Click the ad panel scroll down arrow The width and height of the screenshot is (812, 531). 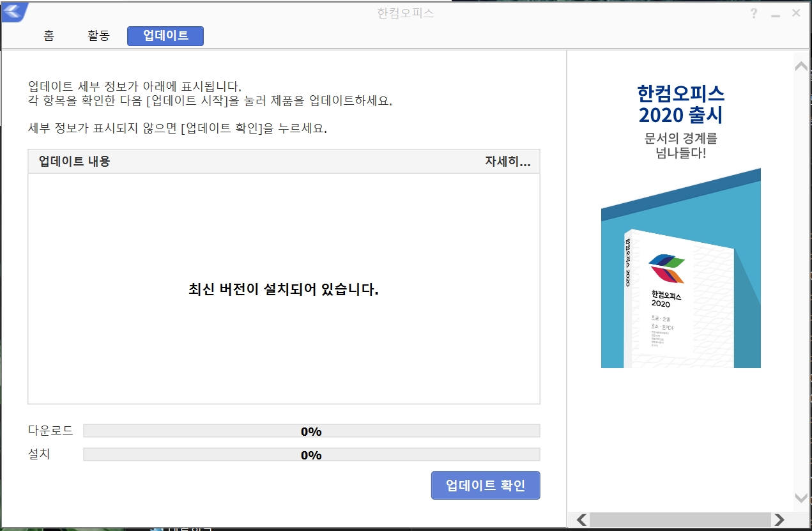(x=801, y=497)
